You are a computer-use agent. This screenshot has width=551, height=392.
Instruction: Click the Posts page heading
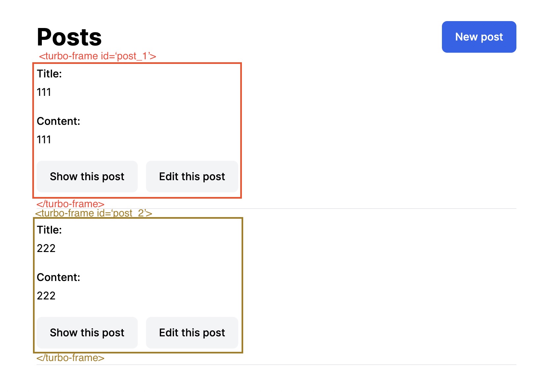(x=69, y=37)
